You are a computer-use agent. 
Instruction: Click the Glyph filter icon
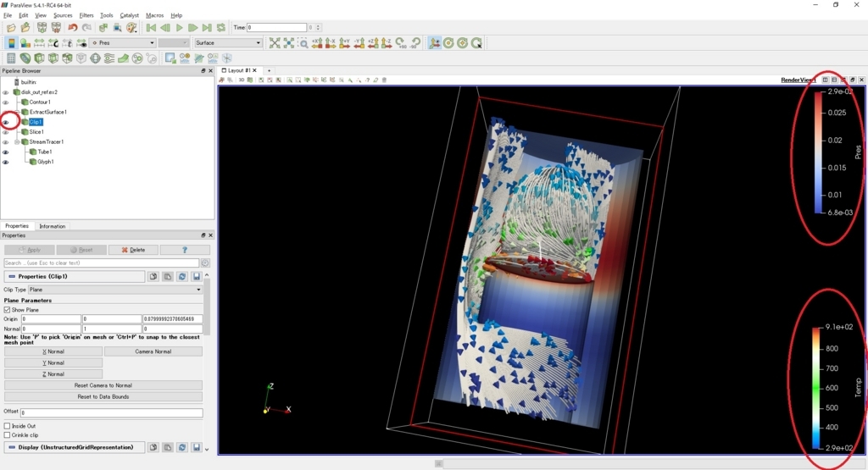coord(95,58)
